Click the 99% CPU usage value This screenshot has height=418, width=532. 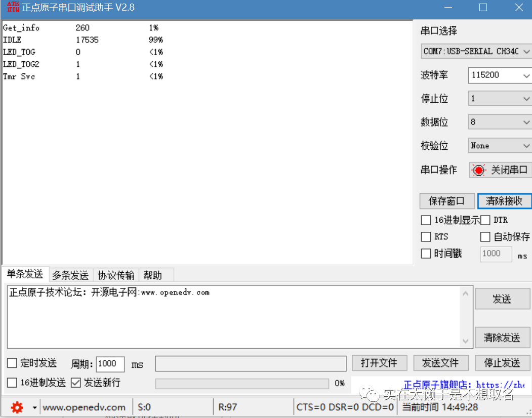pyautogui.click(x=156, y=39)
